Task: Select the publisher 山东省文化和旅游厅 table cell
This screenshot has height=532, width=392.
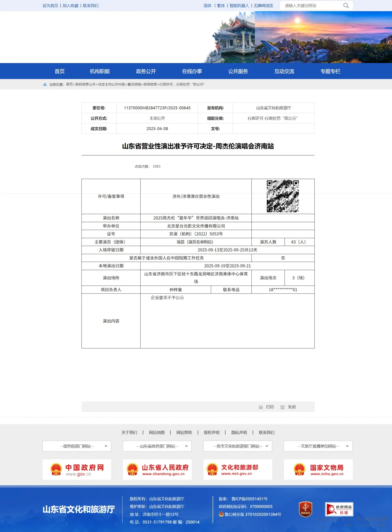Action: tap(274, 108)
